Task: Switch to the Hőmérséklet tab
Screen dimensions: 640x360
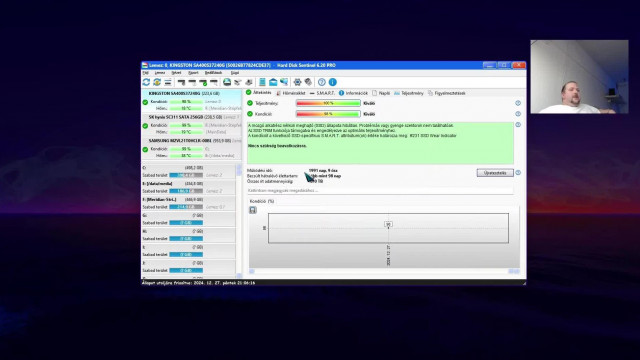Action: point(291,93)
